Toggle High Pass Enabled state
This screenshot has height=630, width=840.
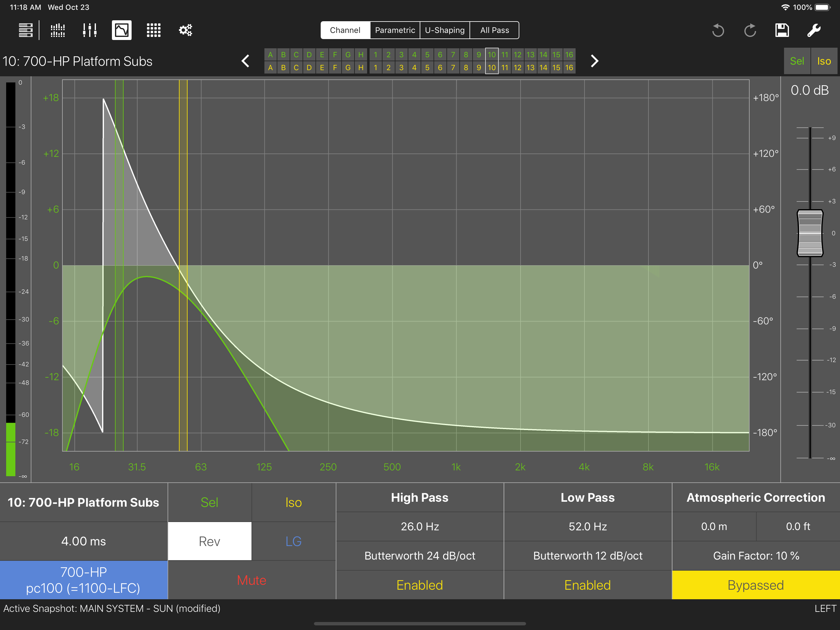[x=420, y=585]
